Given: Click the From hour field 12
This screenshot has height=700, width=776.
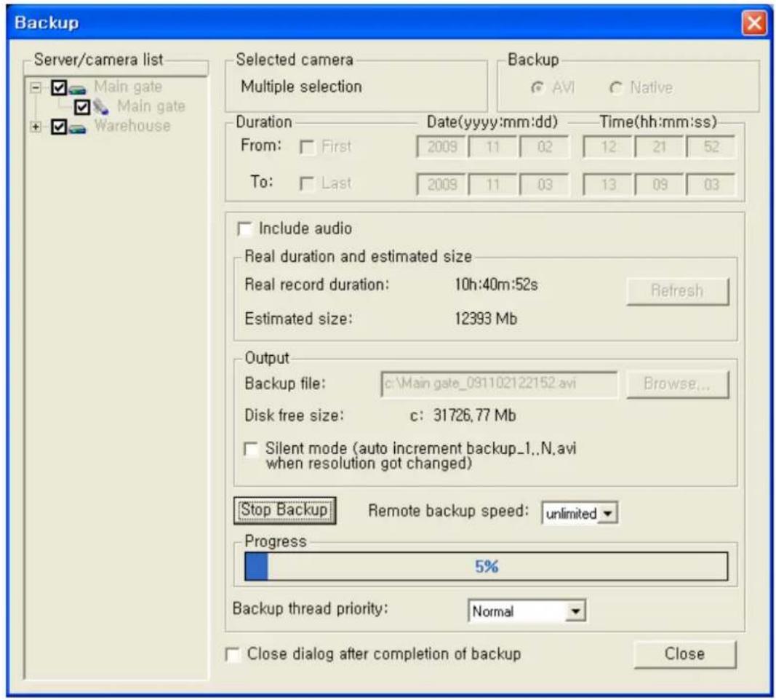Looking at the screenshot, I should coord(608,147).
